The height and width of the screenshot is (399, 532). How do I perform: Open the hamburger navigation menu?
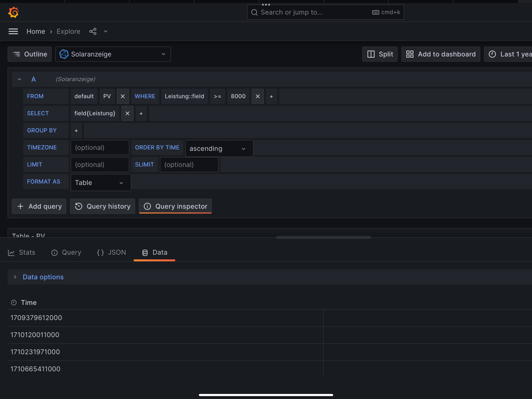pyautogui.click(x=13, y=31)
